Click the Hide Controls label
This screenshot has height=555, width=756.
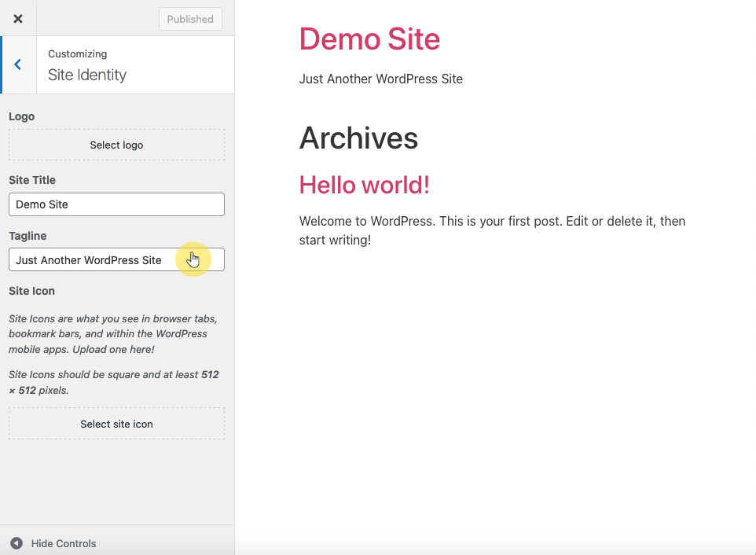(x=64, y=543)
